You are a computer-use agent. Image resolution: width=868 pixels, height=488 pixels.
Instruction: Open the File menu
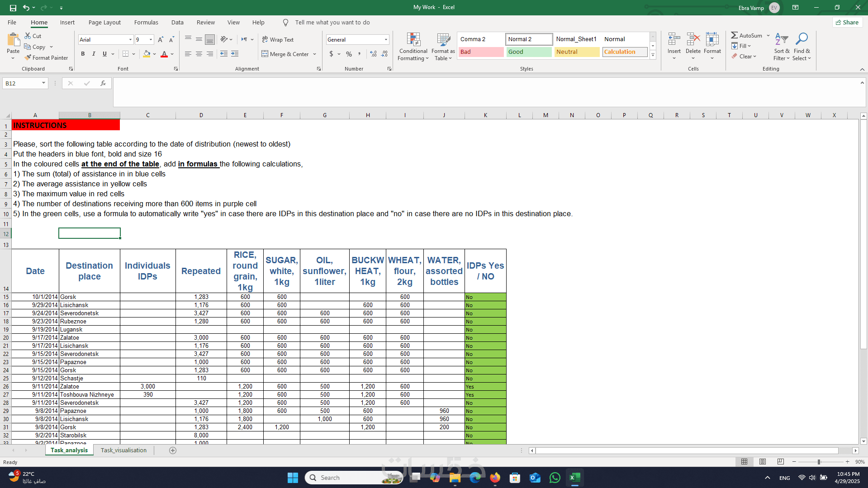point(12,23)
